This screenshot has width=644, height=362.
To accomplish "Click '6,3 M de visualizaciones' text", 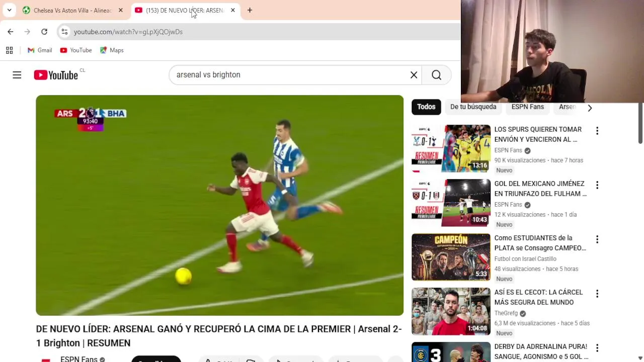I will click(x=525, y=323).
